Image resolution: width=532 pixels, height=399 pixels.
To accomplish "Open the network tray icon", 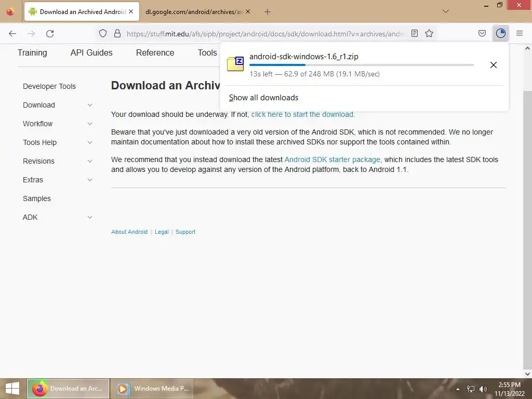I will pyautogui.click(x=470, y=389).
